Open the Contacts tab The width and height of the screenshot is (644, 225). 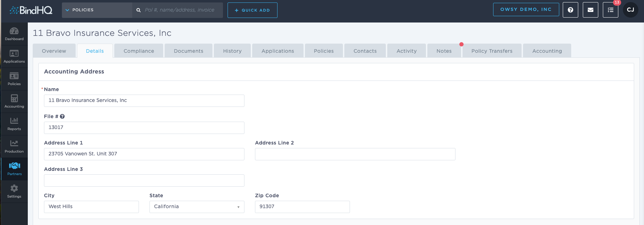pos(365,51)
